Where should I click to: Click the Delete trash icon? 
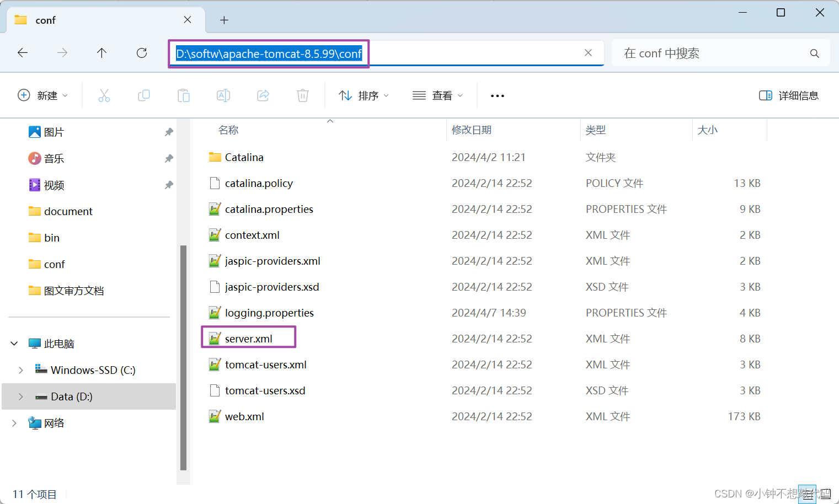303,95
